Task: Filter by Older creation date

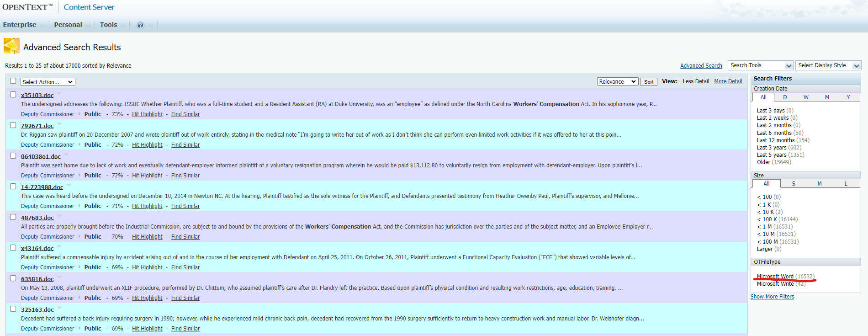Action: (x=763, y=162)
